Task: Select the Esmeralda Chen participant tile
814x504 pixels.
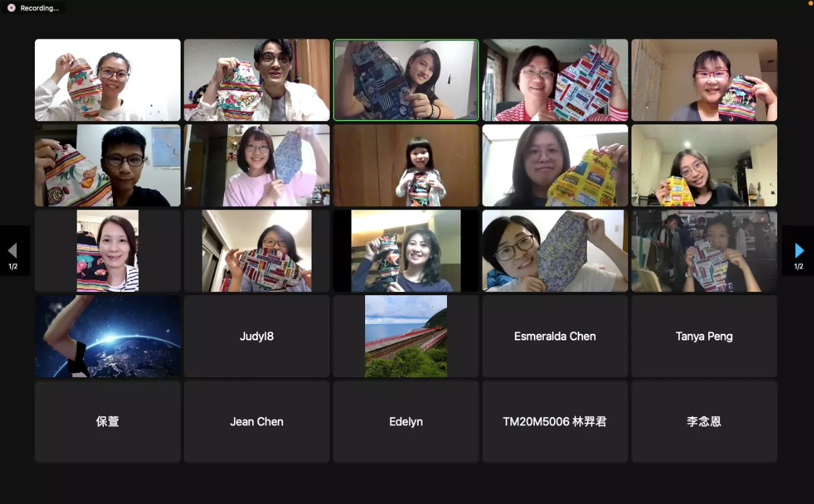Action: [x=555, y=336]
